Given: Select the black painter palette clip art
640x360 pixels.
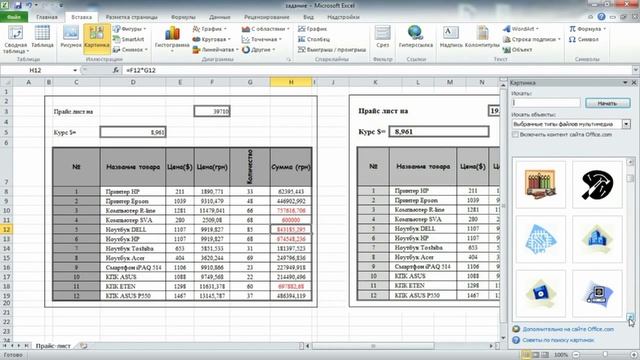Looking at the screenshot, I should click(597, 184).
